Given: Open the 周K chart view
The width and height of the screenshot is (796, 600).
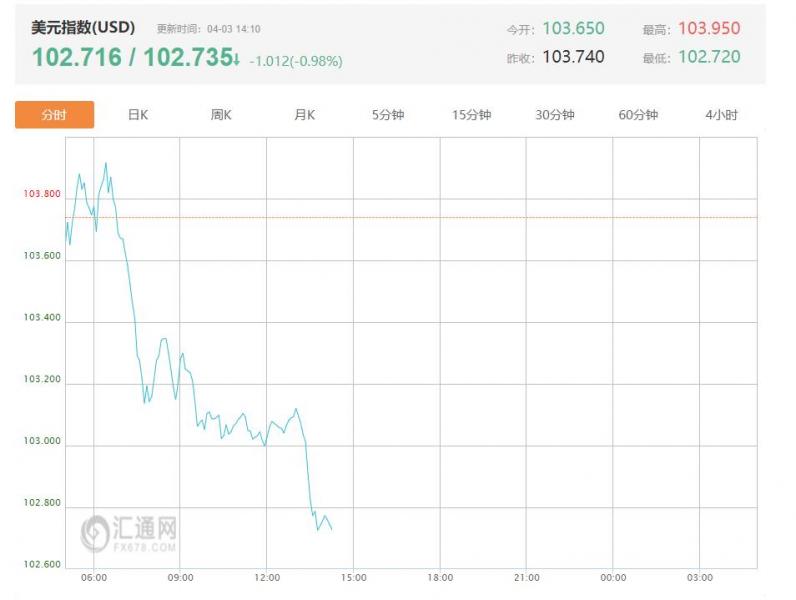Looking at the screenshot, I should [221, 115].
